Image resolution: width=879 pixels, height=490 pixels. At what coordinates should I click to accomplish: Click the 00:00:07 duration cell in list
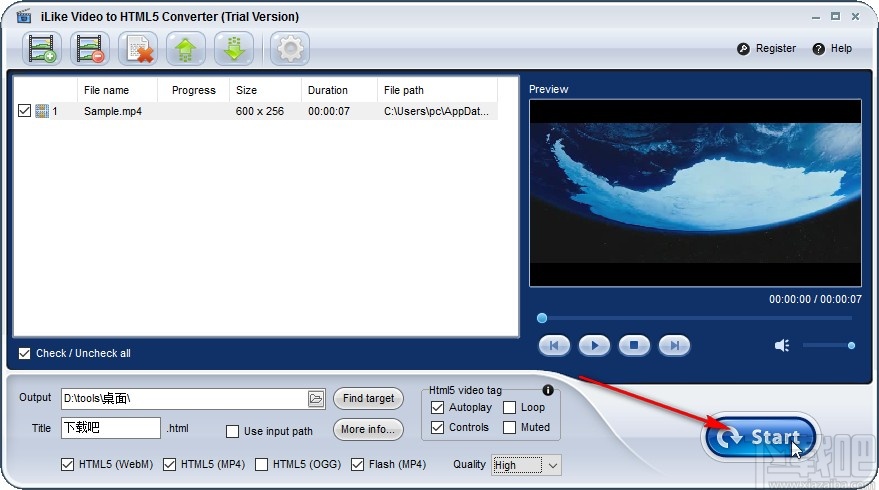click(x=329, y=111)
